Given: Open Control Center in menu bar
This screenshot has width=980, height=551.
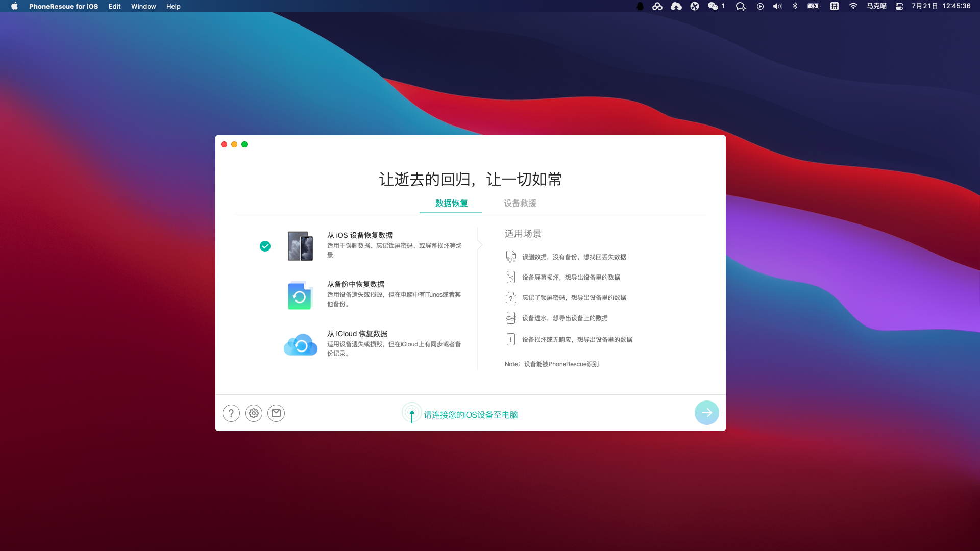Looking at the screenshot, I should click(899, 6).
